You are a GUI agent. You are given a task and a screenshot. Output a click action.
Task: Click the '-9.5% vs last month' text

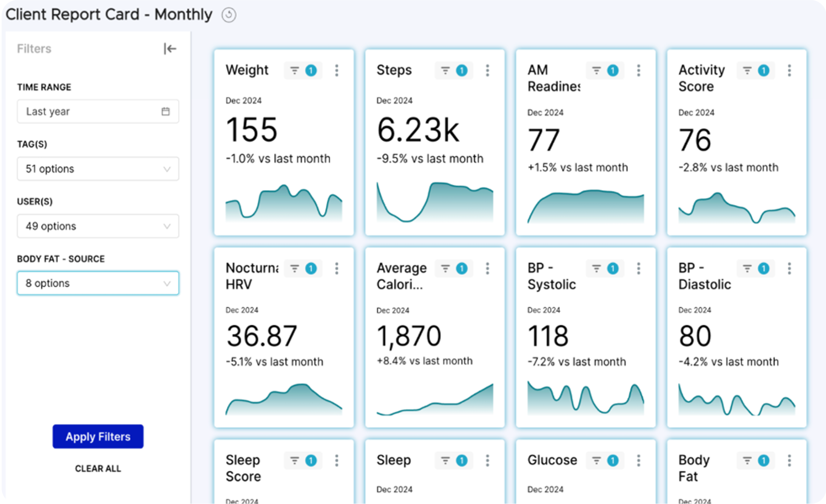point(430,159)
